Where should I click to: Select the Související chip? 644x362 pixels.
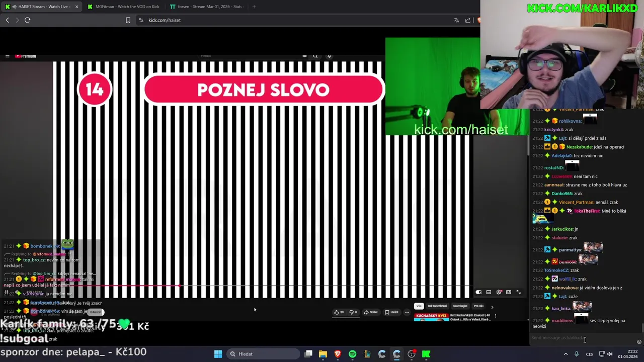pyautogui.click(x=460, y=306)
